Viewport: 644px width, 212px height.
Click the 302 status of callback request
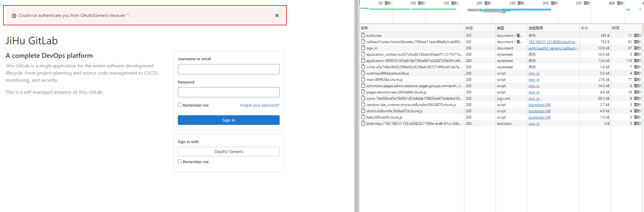pos(469,42)
